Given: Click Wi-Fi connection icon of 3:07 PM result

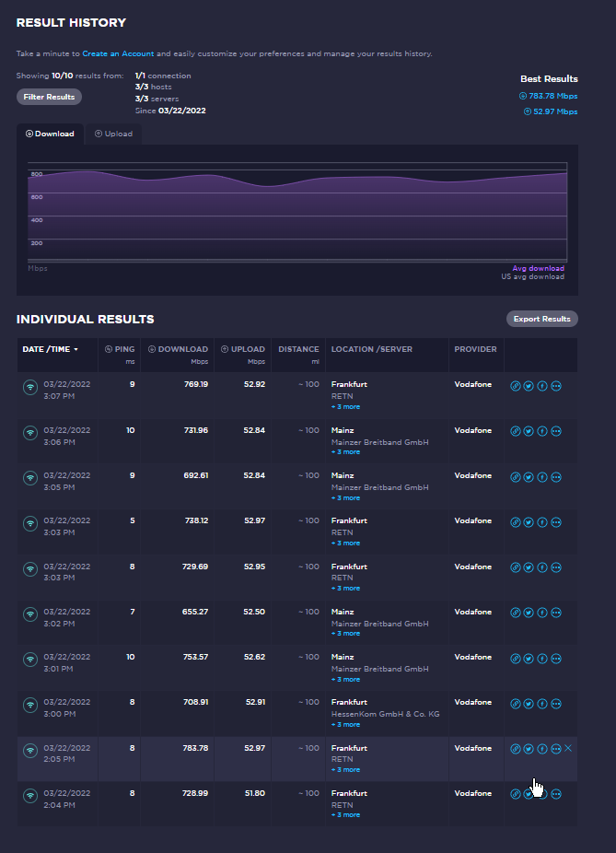Looking at the screenshot, I should click(30, 387).
